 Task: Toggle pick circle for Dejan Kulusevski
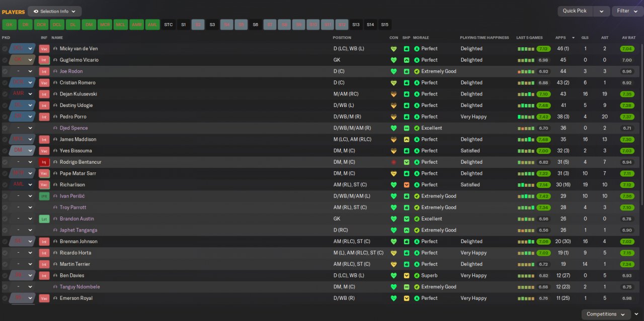click(x=5, y=94)
